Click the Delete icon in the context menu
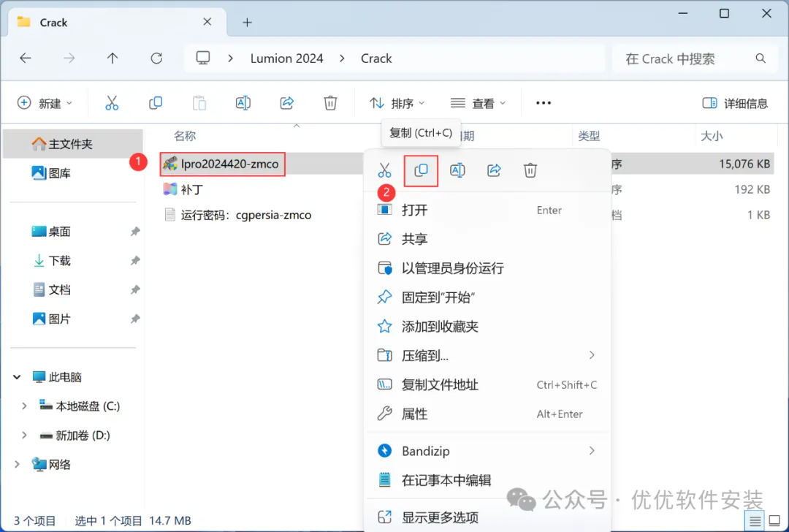The image size is (789, 532). click(x=530, y=170)
